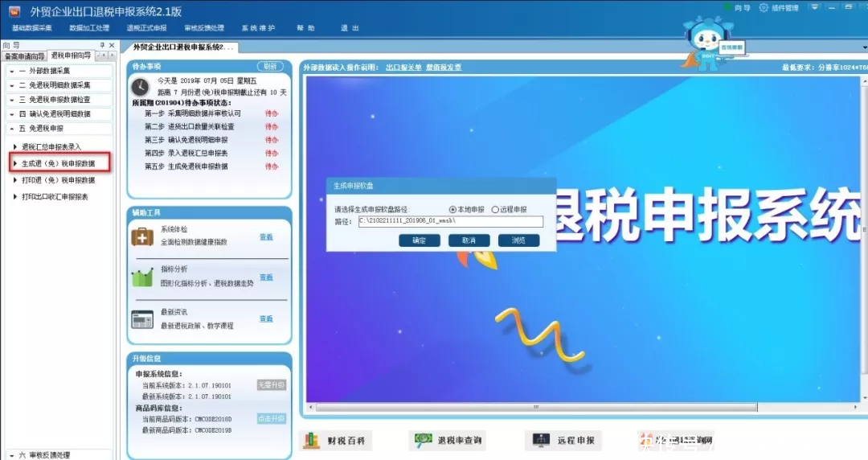The height and width of the screenshot is (460, 868).
Task: Open the 帮助 menu
Action: click(305, 28)
